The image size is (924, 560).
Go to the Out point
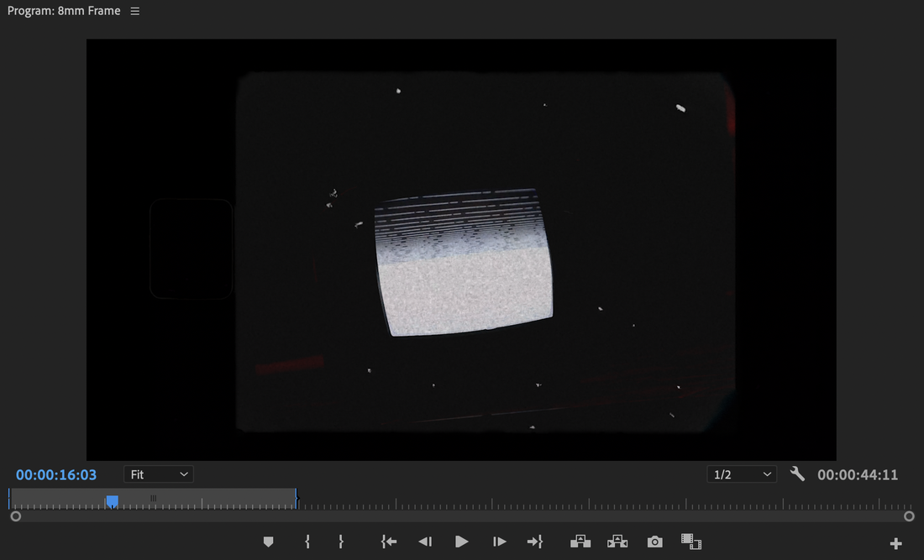535,542
